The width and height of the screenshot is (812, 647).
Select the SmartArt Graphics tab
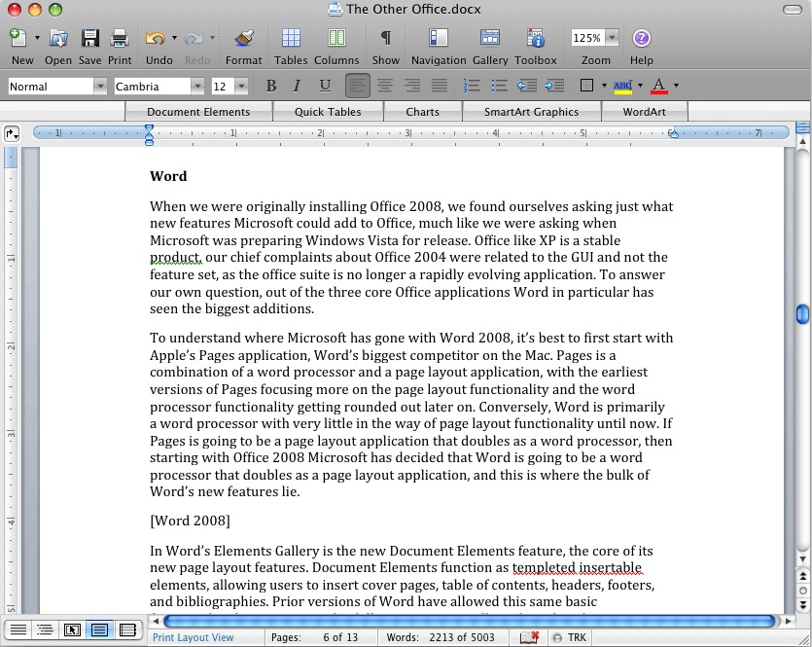pyautogui.click(x=531, y=112)
